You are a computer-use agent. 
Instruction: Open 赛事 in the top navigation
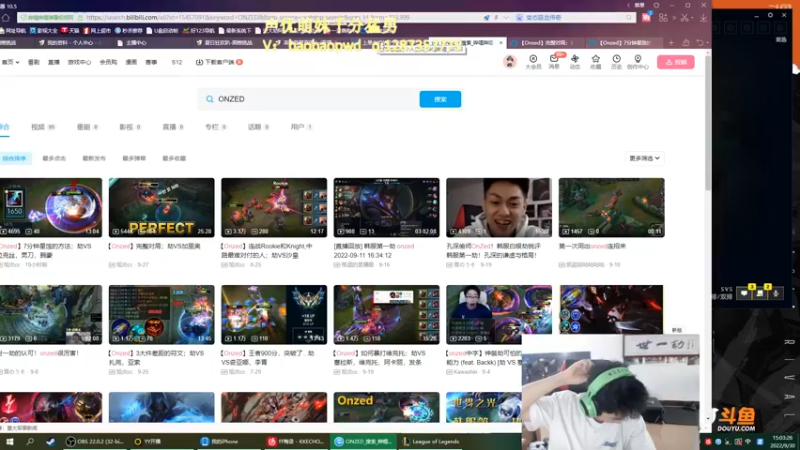coord(151,62)
